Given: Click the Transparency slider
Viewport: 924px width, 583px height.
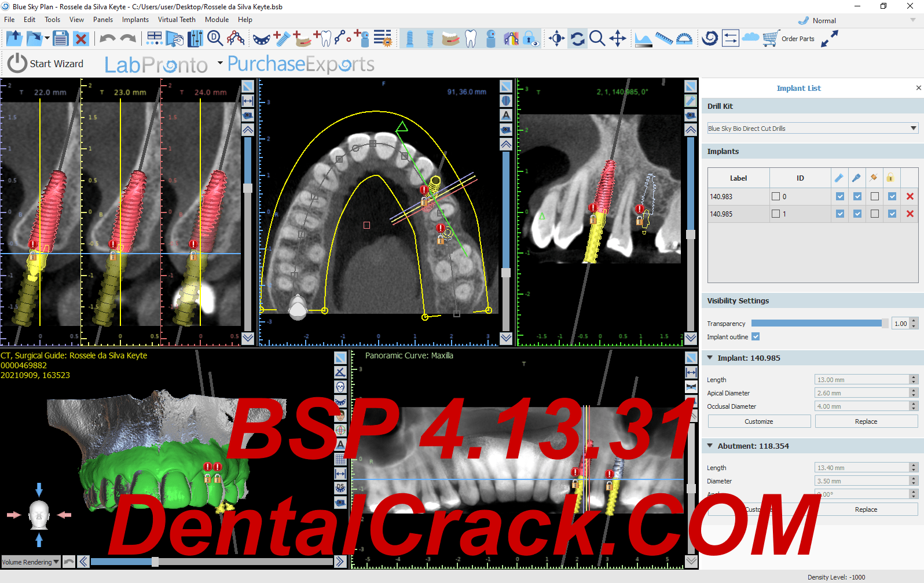Looking at the screenshot, I should pyautogui.click(x=820, y=324).
